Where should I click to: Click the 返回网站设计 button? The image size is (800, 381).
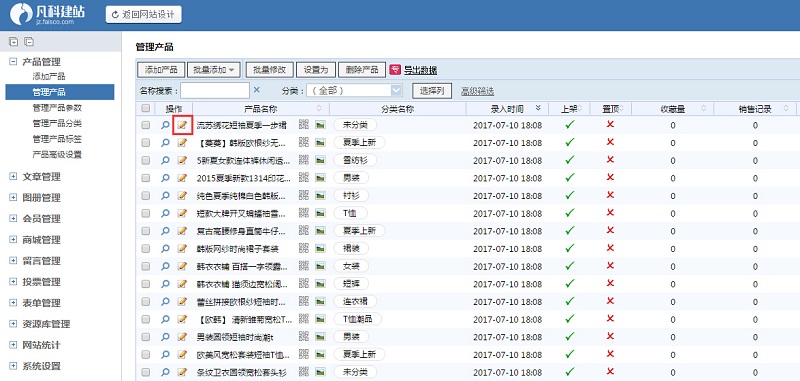[x=143, y=14]
